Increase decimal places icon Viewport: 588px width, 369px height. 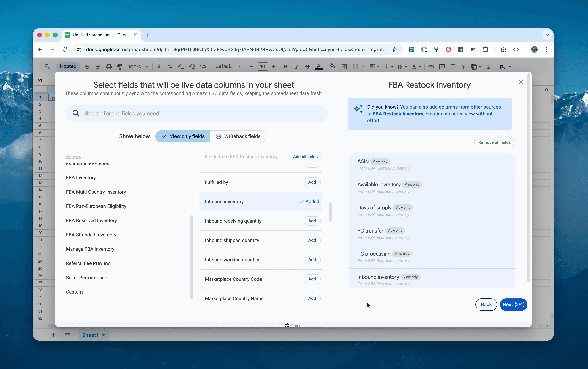pyautogui.click(x=192, y=67)
